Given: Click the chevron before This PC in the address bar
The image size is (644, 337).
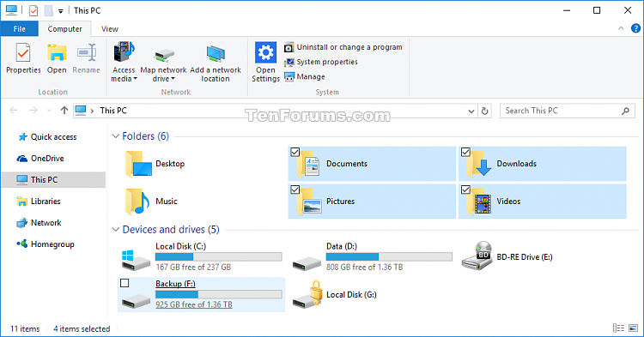Looking at the screenshot, I should (92, 111).
